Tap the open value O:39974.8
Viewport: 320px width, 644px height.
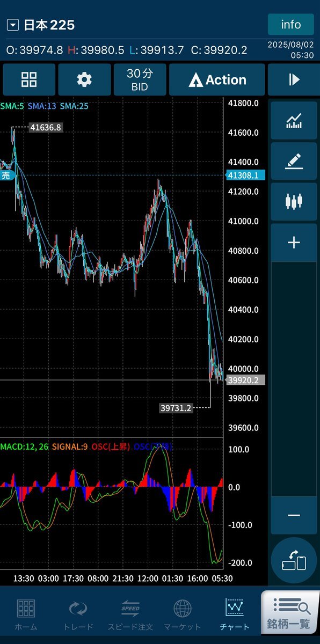pos(34,50)
